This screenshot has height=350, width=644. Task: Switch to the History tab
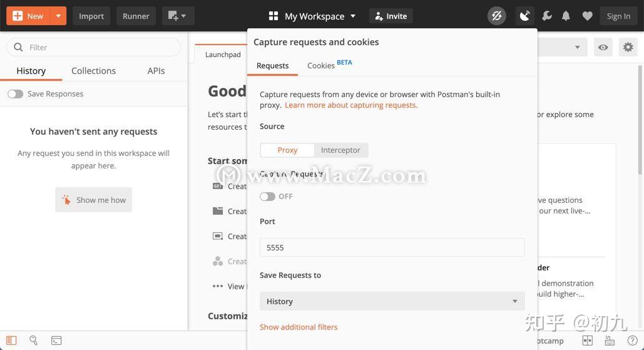(31, 71)
